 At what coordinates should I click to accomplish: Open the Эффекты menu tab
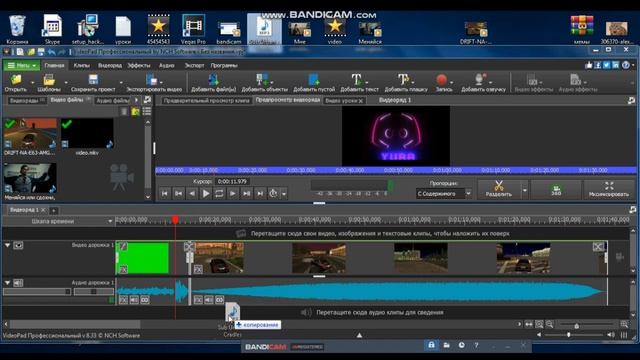(x=139, y=65)
